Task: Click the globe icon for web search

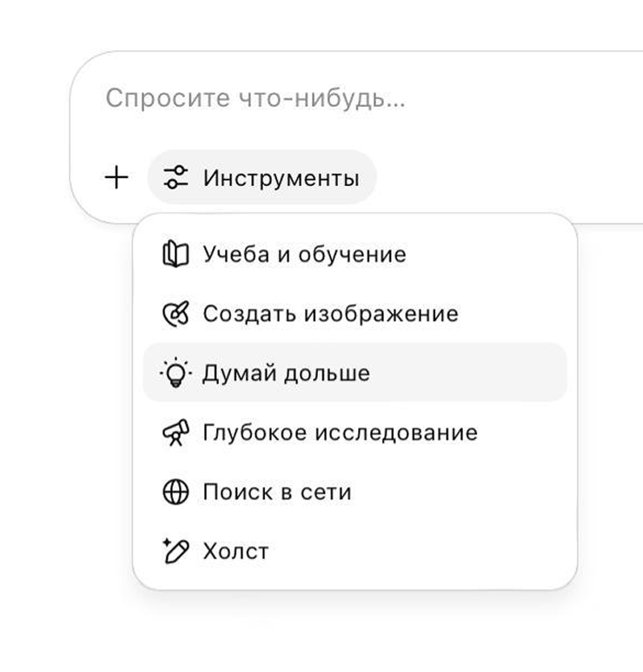Action: tap(176, 491)
